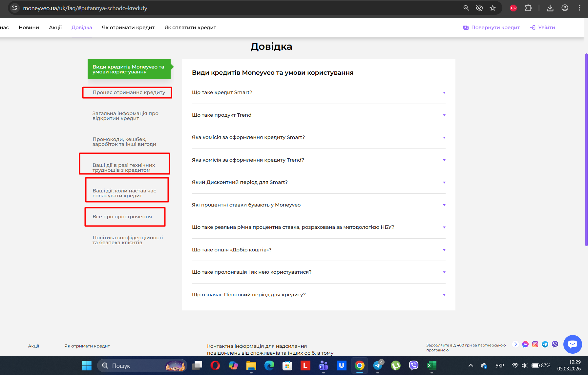The width and height of the screenshot is (588, 375).
Task: Select 'Загальна інформація про відкритий кредит' category
Action: (x=126, y=116)
